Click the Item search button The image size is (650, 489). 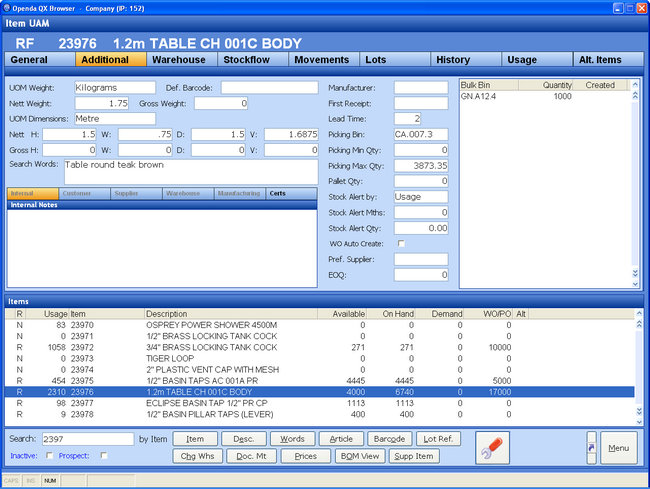pyautogui.click(x=195, y=439)
